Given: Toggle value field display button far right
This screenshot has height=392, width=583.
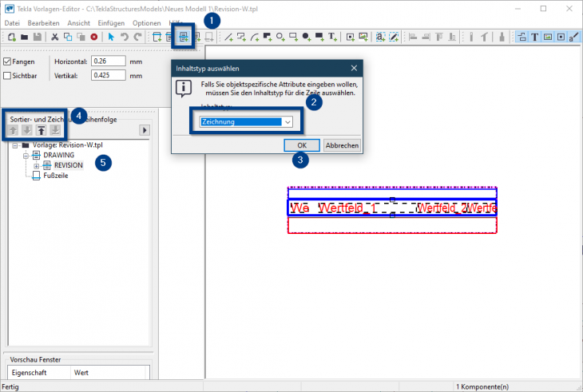Looking at the screenshot, I should click(x=573, y=37).
